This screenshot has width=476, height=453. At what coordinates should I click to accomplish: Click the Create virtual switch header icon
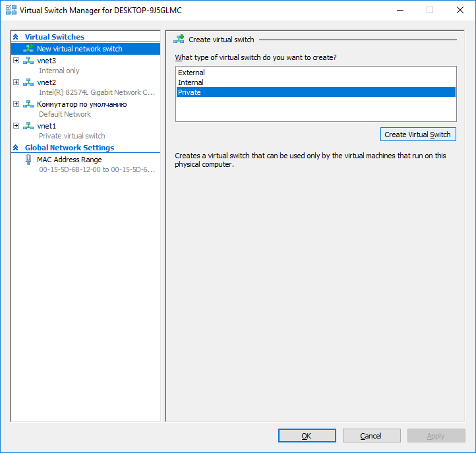coord(179,39)
